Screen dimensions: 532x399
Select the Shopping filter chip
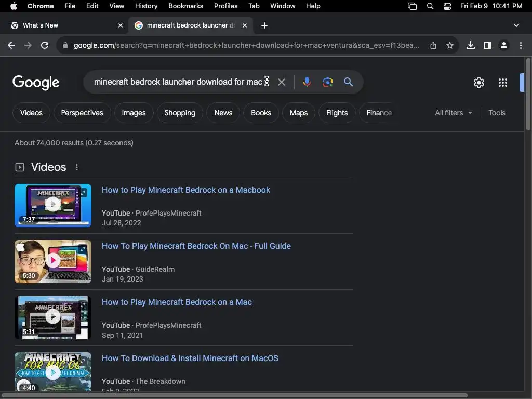(x=180, y=113)
